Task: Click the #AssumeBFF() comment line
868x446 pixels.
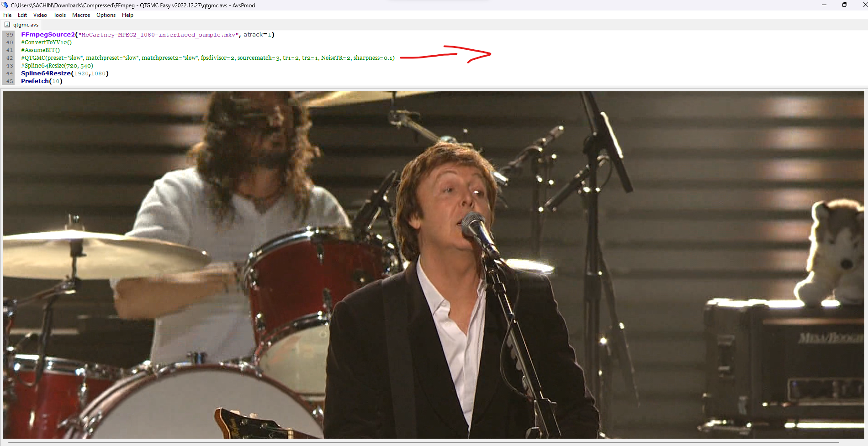Action: coord(40,50)
